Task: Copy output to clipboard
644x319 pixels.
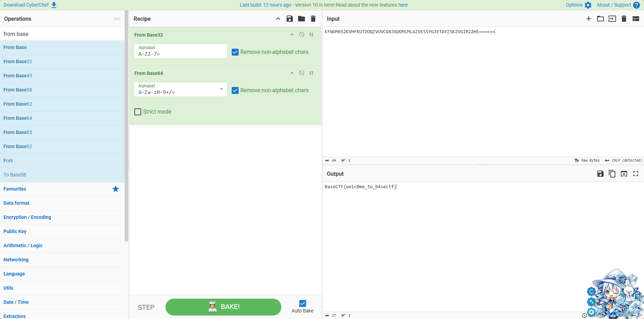Action: click(612, 174)
